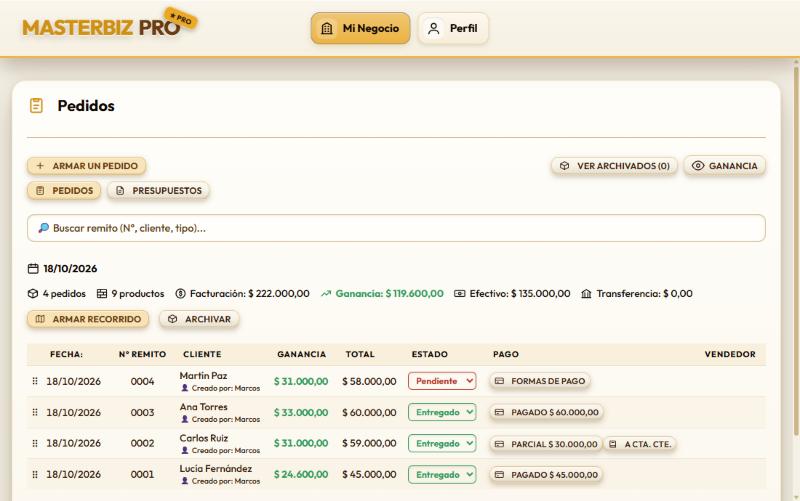The image size is (800, 501).
Task: Open Ver Archivados (0)
Action: pos(614,166)
